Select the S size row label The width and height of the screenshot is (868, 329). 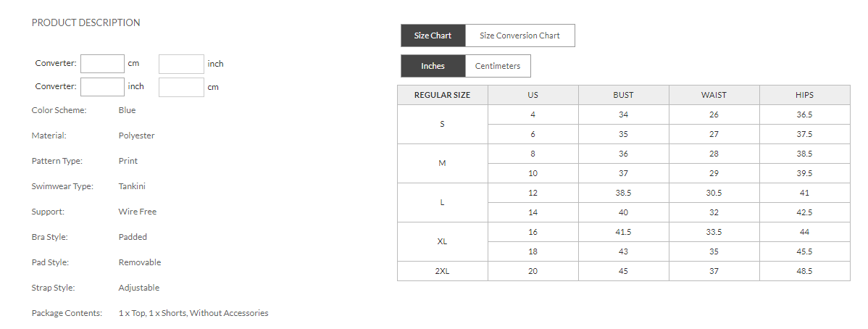pyautogui.click(x=442, y=124)
